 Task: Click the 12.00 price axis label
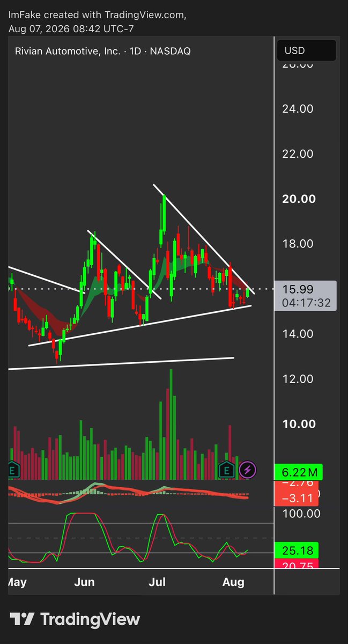pyautogui.click(x=299, y=379)
